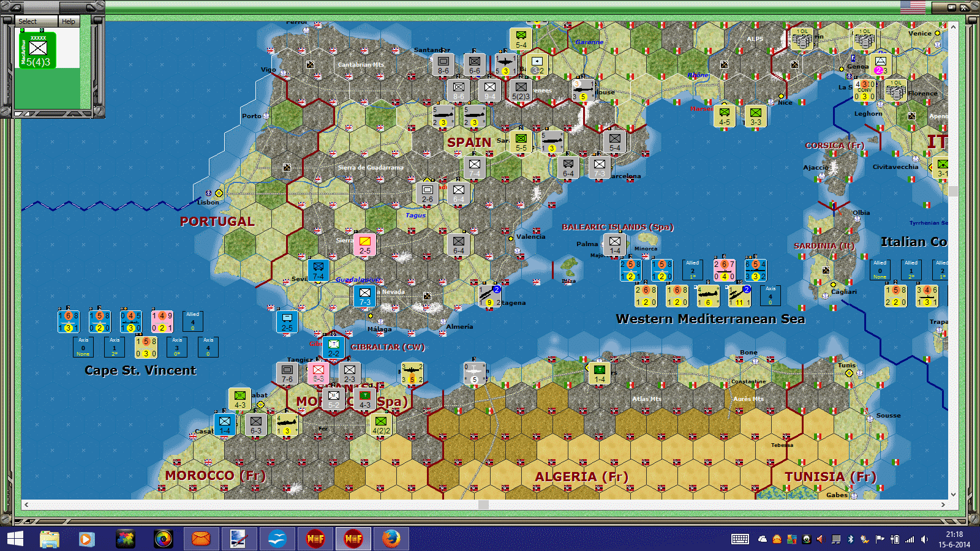Pick the gray 5(2)3 HQ counter
Image resolution: width=980 pixels, height=551 pixels.
(521, 91)
